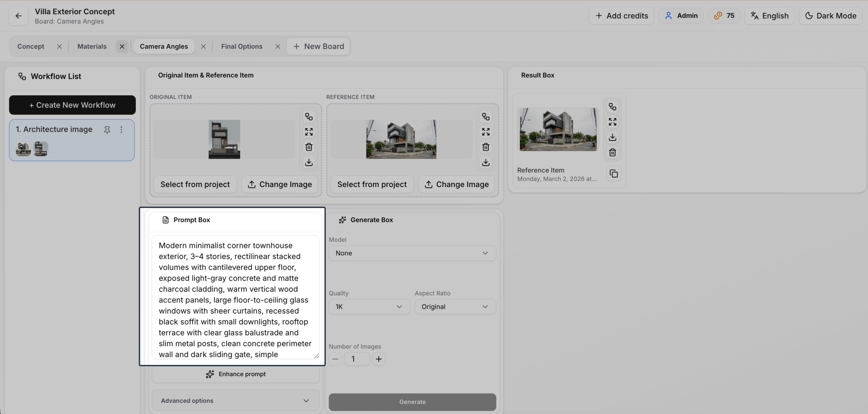Download the reference item image

pos(485,162)
